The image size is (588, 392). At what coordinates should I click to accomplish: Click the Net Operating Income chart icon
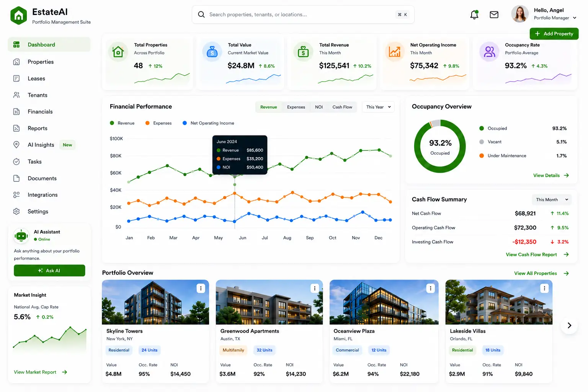[394, 51]
